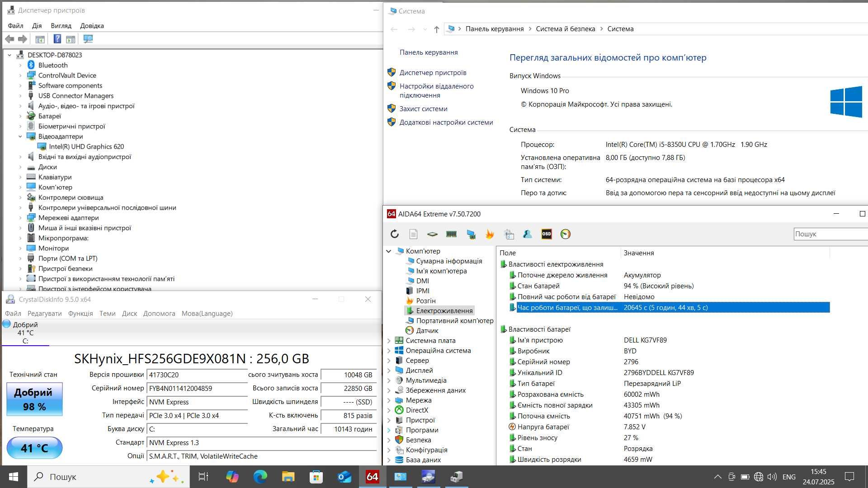
Task: Click the volume icon in system tray
Action: pos(772,477)
